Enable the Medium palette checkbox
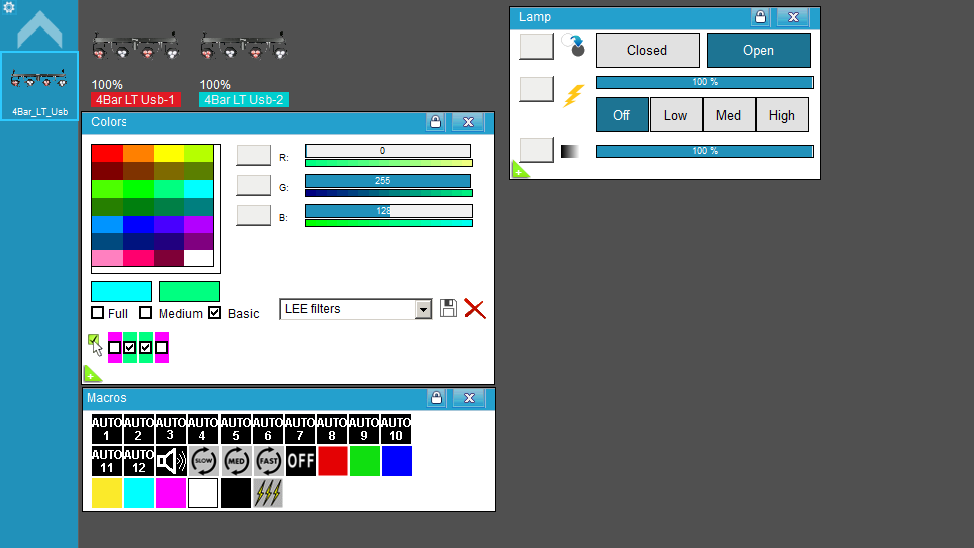This screenshot has height=548, width=974. tap(145, 313)
